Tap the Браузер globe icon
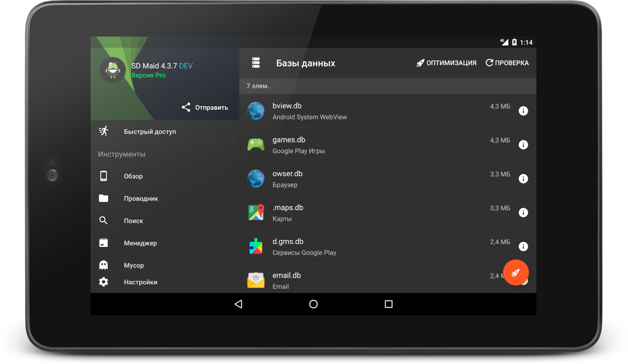Viewport: 628px width, 364px height. click(x=256, y=178)
